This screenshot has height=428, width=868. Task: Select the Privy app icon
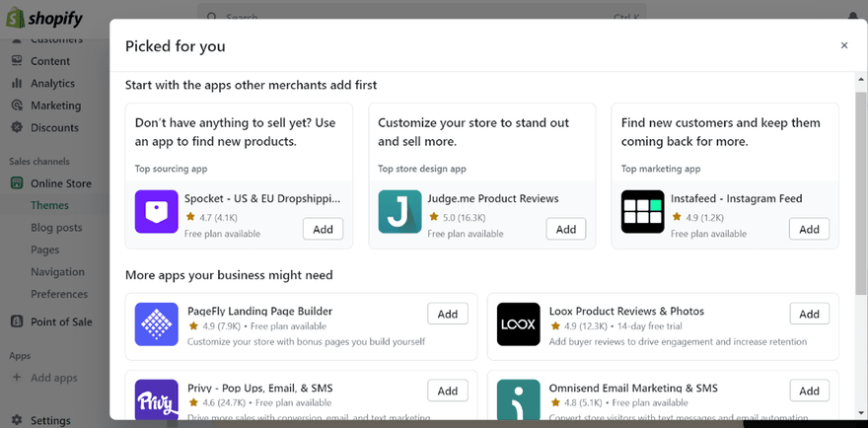[156, 398]
